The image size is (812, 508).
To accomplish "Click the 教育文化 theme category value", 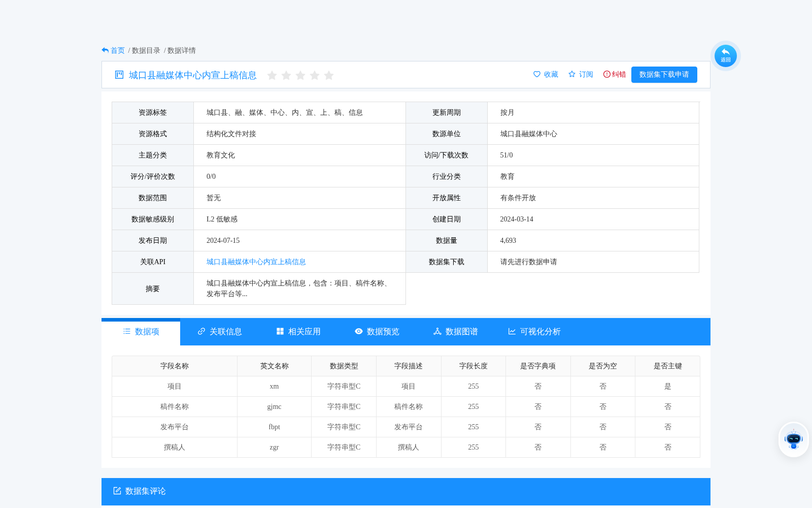I will (x=221, y=155).
